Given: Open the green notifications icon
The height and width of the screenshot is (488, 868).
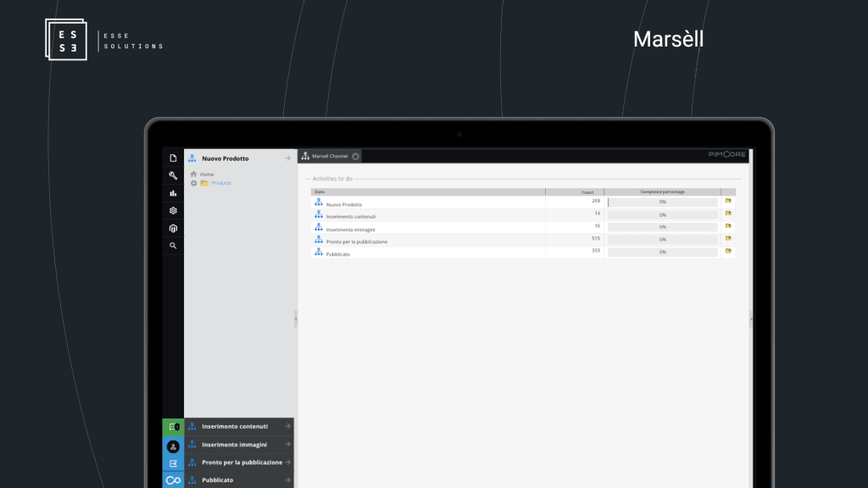Looking at the screenshot, I should [173, 427].
